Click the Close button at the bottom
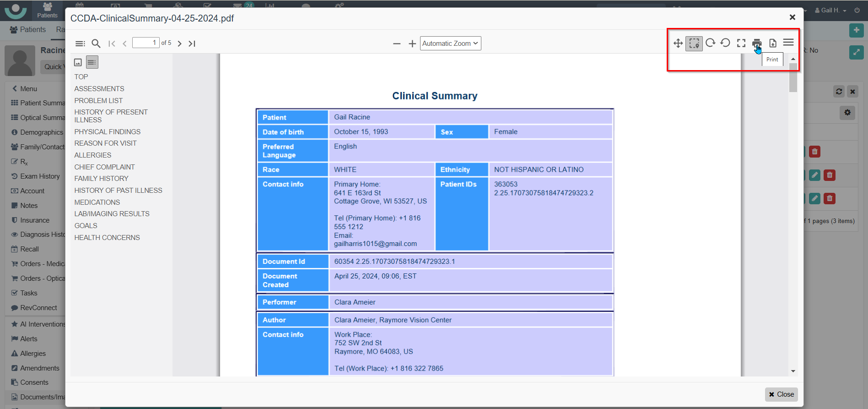The height and width of the screenshot is (409, 868). [x=781, y=394]
